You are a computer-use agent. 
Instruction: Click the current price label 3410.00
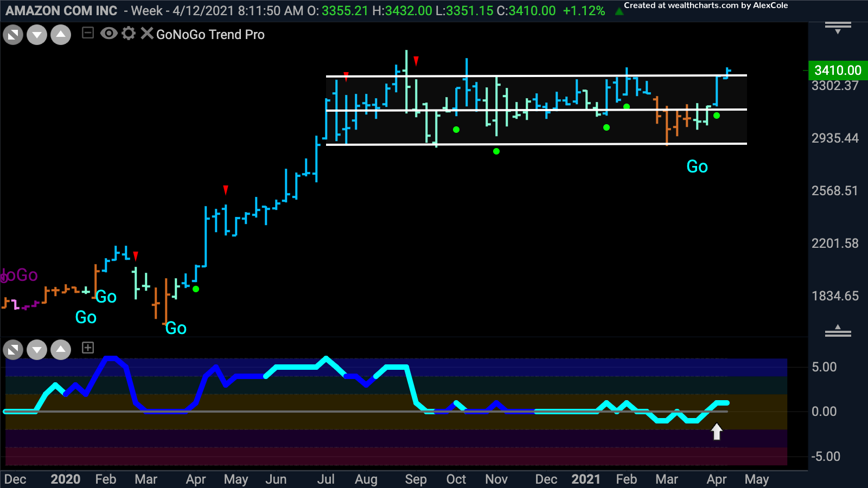click(838, 70)
